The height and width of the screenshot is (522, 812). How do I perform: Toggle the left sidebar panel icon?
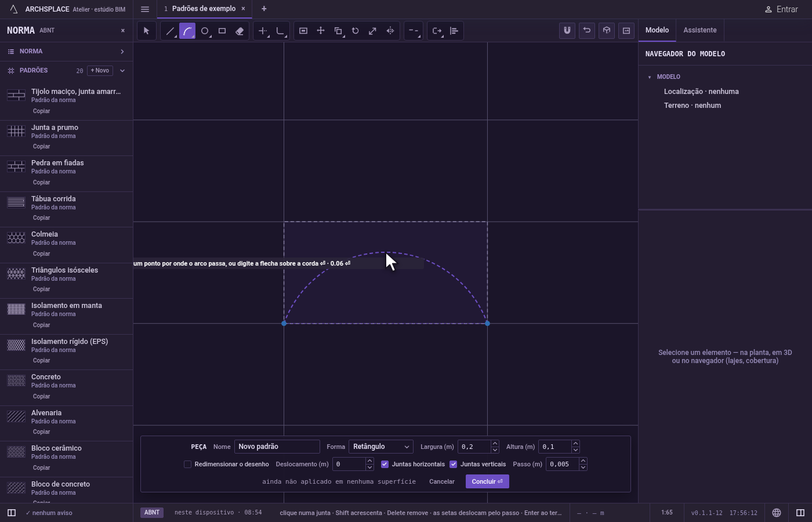click(x=11, y=513)
